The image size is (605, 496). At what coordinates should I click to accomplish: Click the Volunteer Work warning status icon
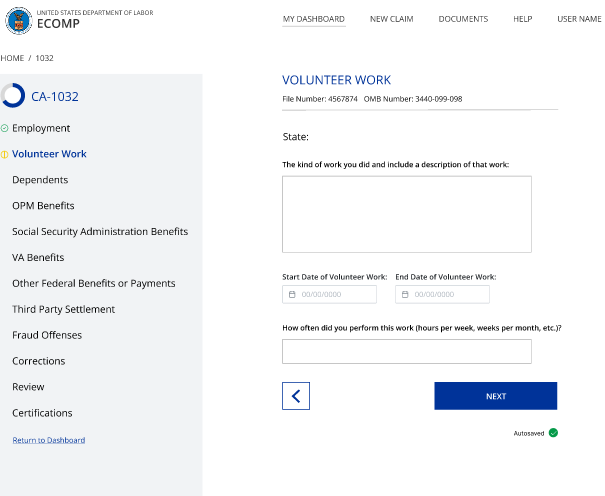[x=5, y=154]
